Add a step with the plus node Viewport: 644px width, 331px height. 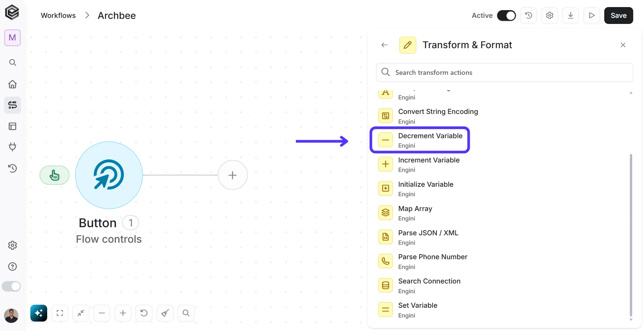click(x=233, y=175)
